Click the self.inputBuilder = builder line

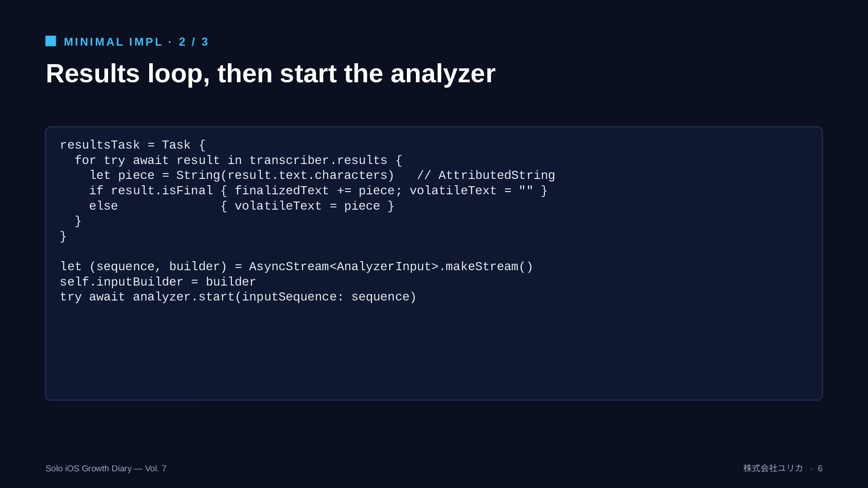click(158, 282)
